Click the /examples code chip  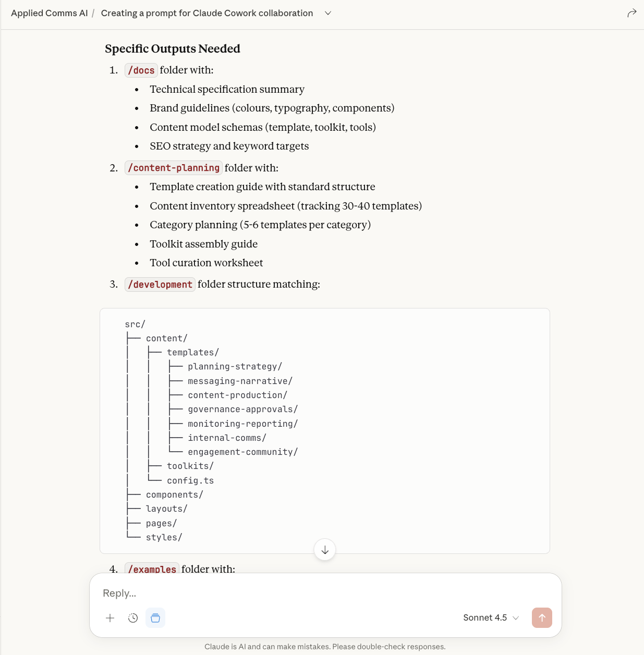[152, 569]
